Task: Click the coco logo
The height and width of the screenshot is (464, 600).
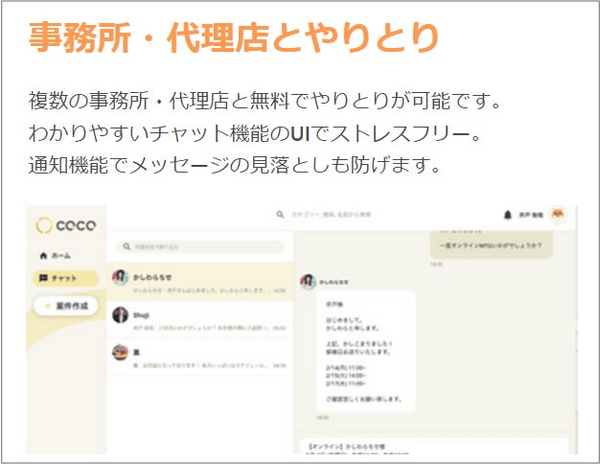Action: 67,225
